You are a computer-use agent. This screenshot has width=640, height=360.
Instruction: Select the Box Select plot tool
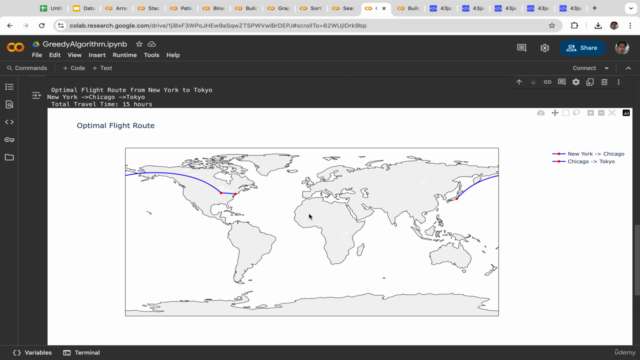pos(566,113)
